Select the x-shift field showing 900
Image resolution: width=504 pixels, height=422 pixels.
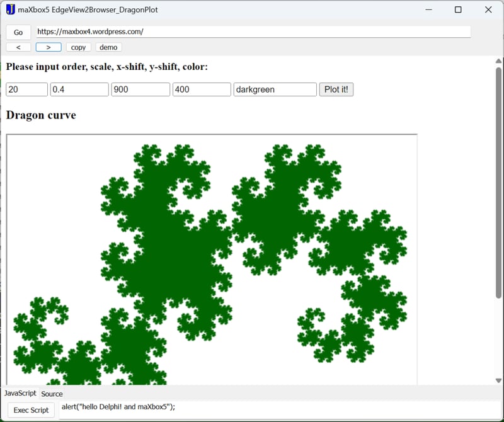[140, 89]
